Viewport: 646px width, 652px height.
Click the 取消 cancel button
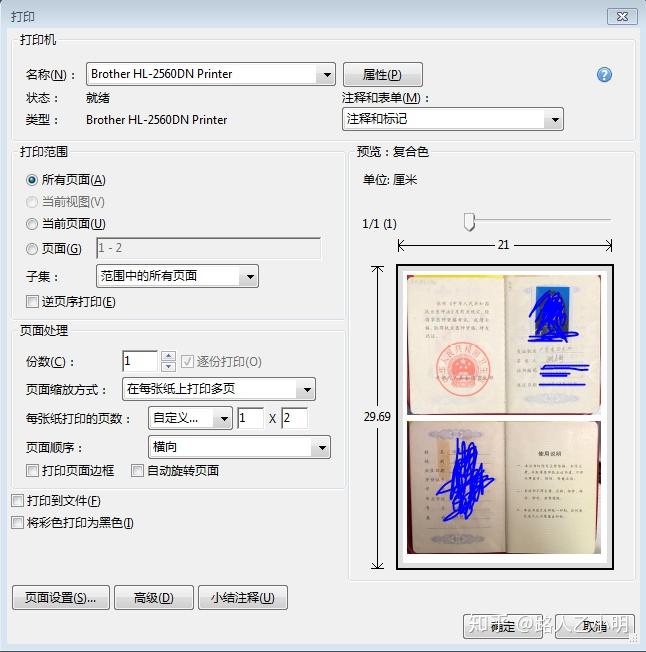[x=595, y=626]
